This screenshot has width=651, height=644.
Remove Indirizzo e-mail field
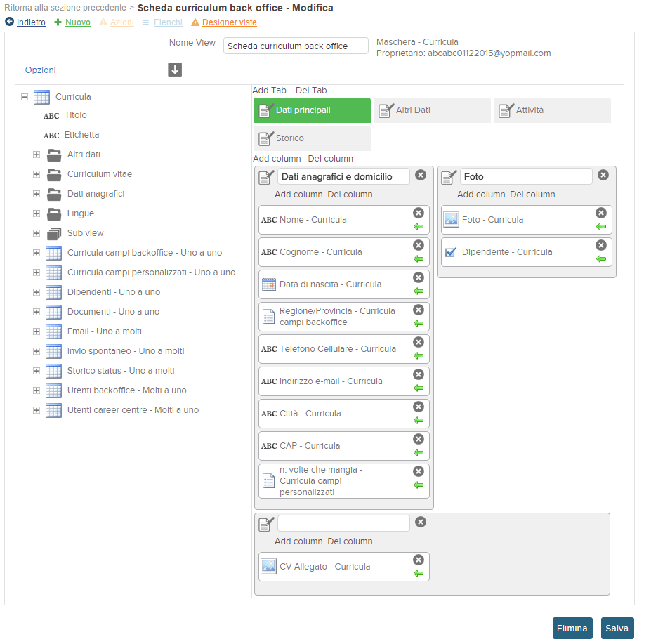click(418, 375)
